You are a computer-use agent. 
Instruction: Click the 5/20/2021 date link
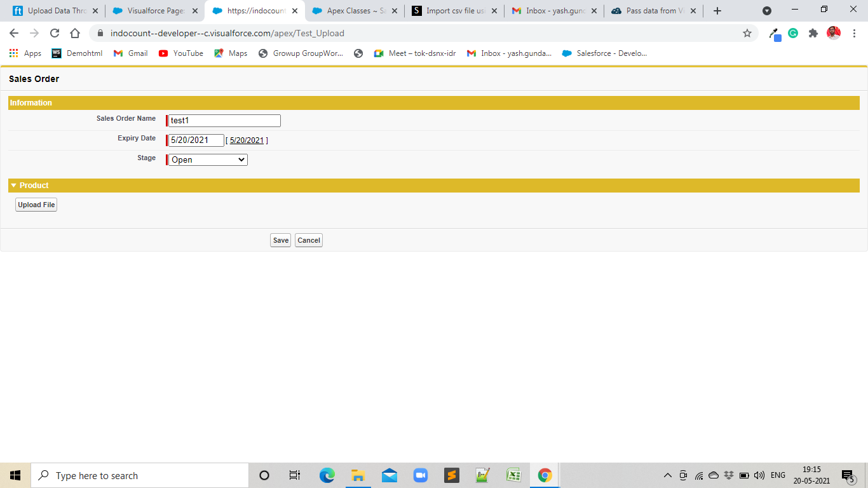click(x=247, y=140)
